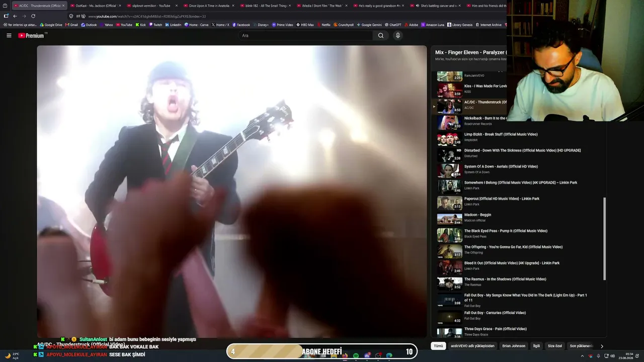Select the 'Brian Johnson' filter chip
Screen dimensions: 644x362
[514, 346]
